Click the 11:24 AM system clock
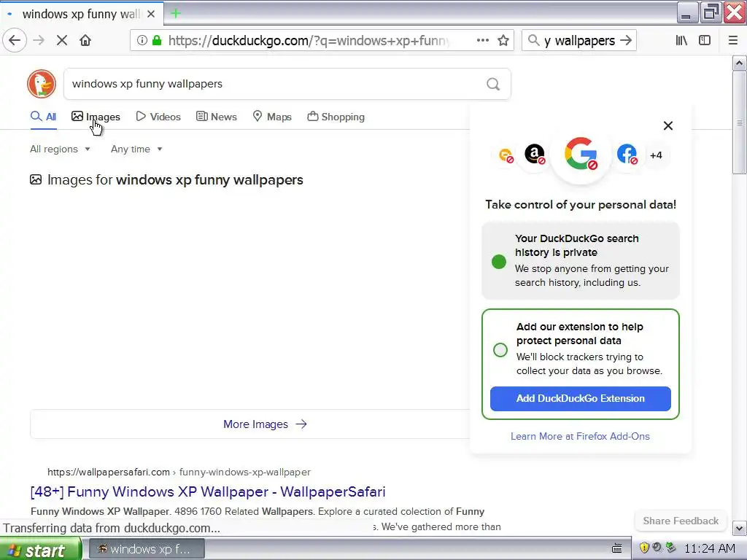The image size is (747, 560). click(x=709, y=548)
